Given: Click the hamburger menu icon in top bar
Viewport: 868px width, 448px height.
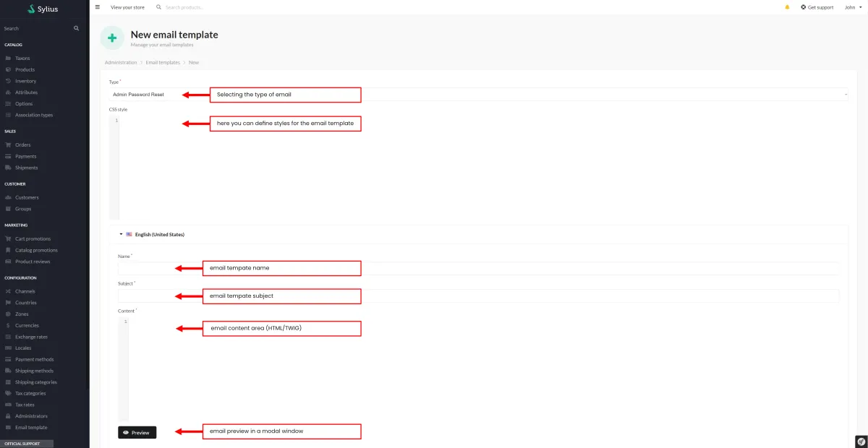Looking at the screenshot, I should point(98,7).
